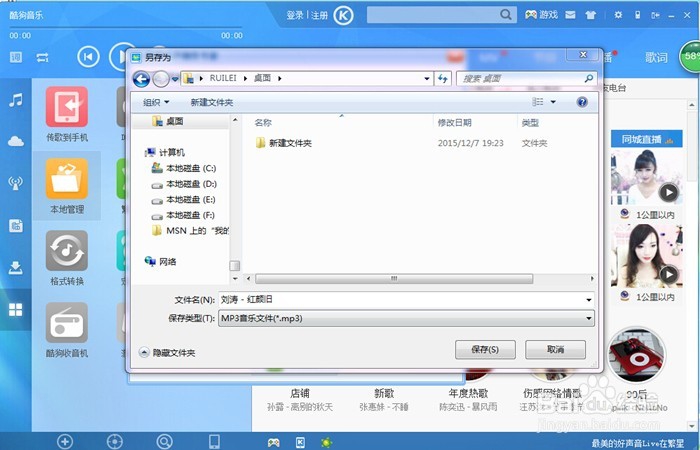The width and height of the screenshot is (700, 450).
Task: Open the help icon in Save As dialog
Action: pos(582,102)
